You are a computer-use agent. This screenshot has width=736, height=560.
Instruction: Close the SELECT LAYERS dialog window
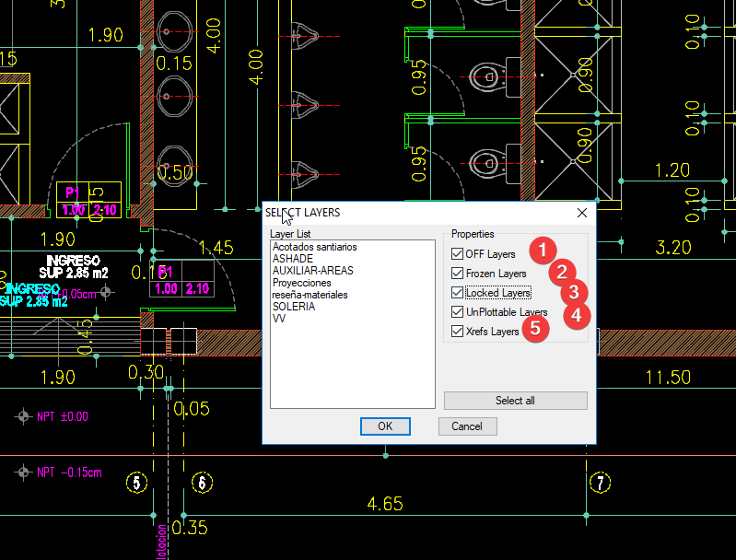point(582,213)
